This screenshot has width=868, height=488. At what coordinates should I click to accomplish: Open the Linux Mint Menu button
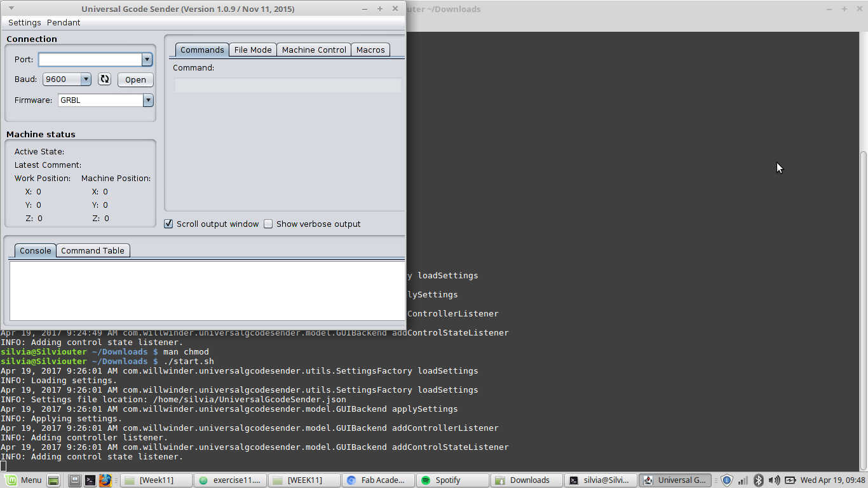[x=24, y=480]
